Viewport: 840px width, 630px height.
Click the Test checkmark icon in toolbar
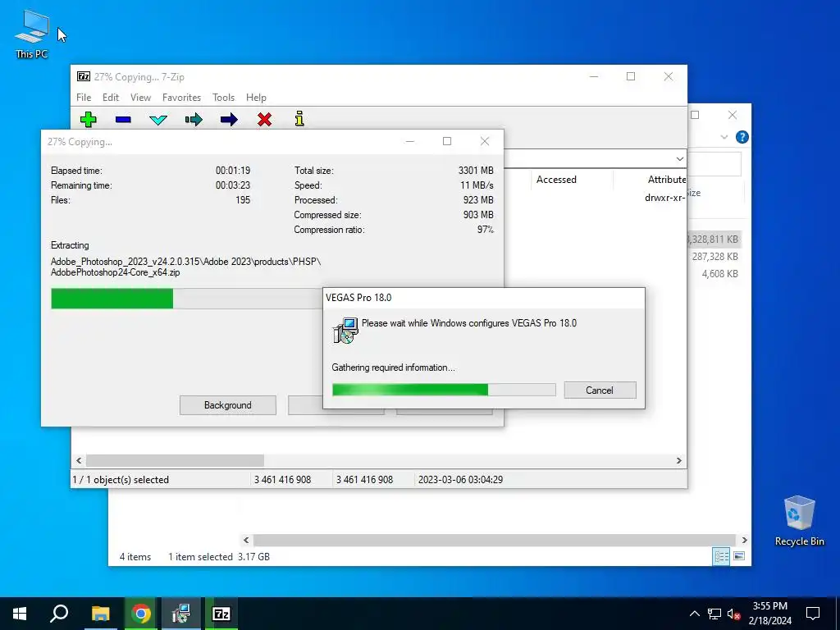click(158, 119)
